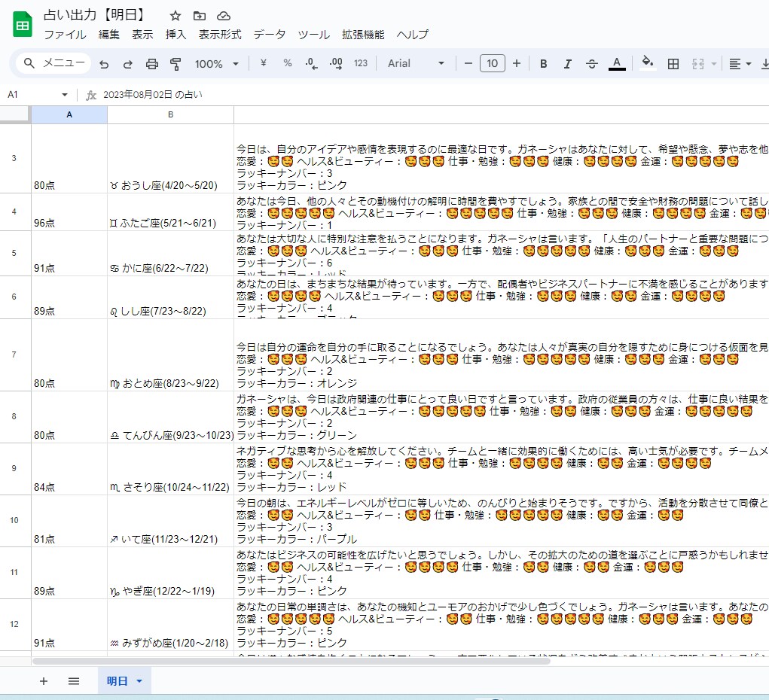Open the borders tool
Image resolution: width=769 pixels, height=700 pixels.
point(673,64)
